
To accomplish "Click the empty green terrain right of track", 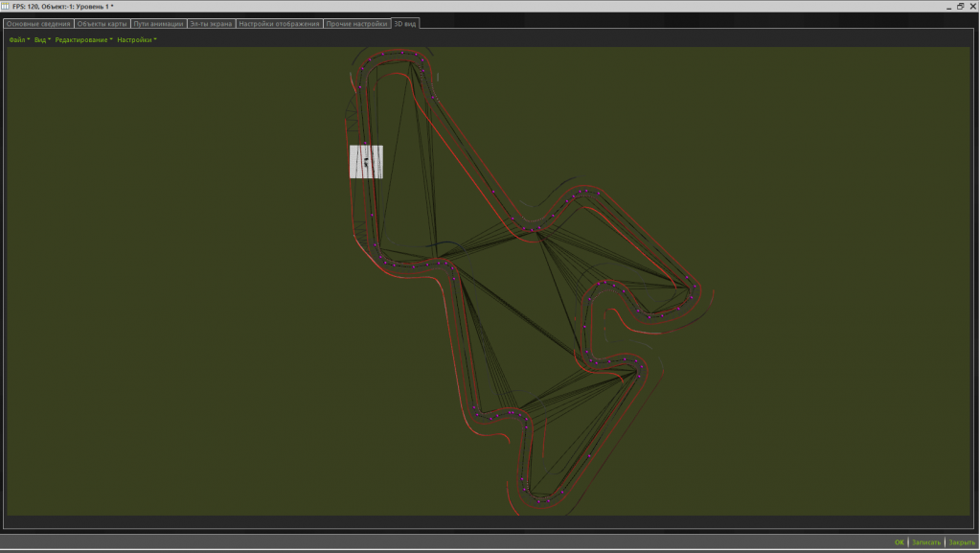I will pos(824,288).
